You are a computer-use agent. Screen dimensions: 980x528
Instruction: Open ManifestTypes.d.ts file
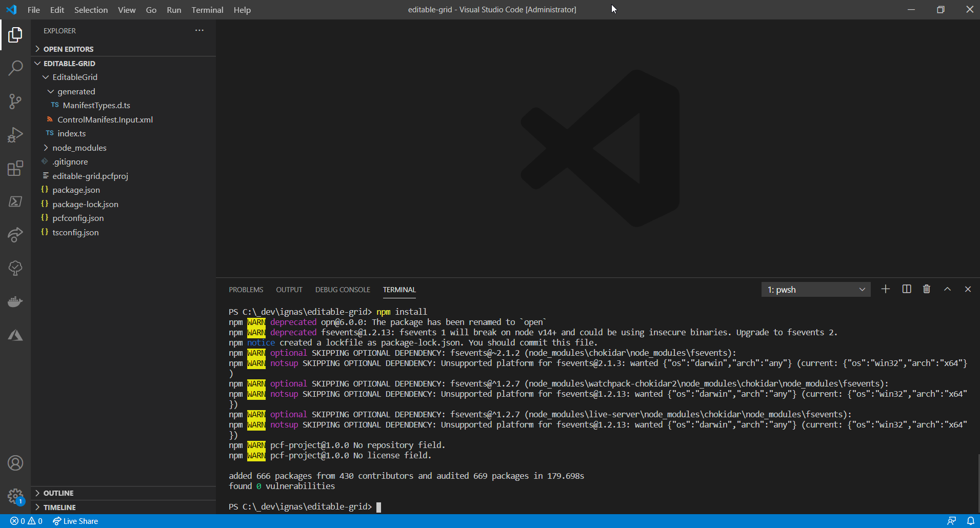pos(123,105)
